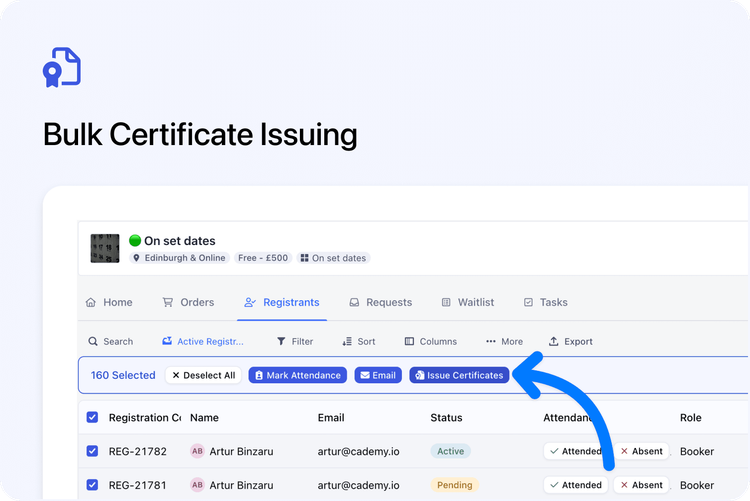Screen dimensions: 750x501
Task: Click Deselect All button
Action: [x=203, y=375]
